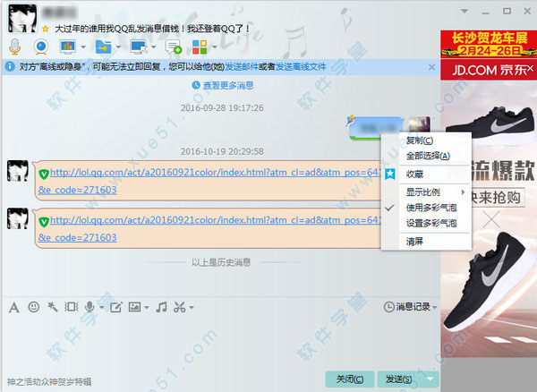Click the timestamp 2016-10-19 20:29:58
This screenshot has width=537, height=392.
pyautogui.click(x=222, y=151)
